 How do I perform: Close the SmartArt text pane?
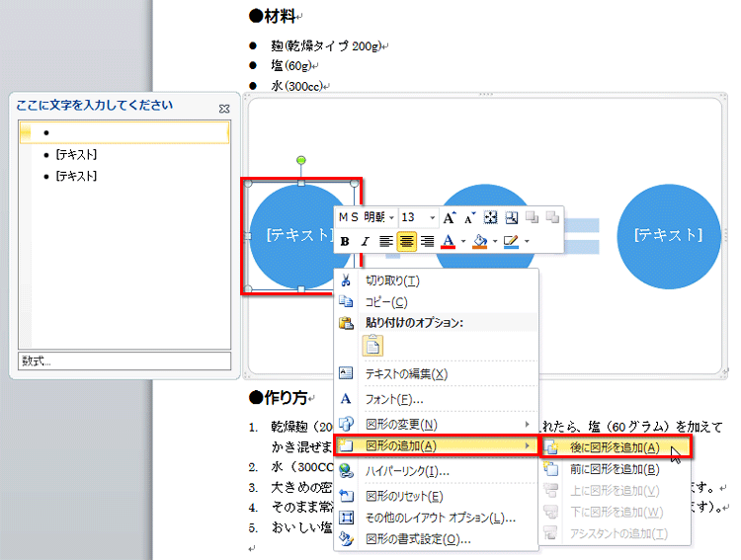[x=224, y=109]
